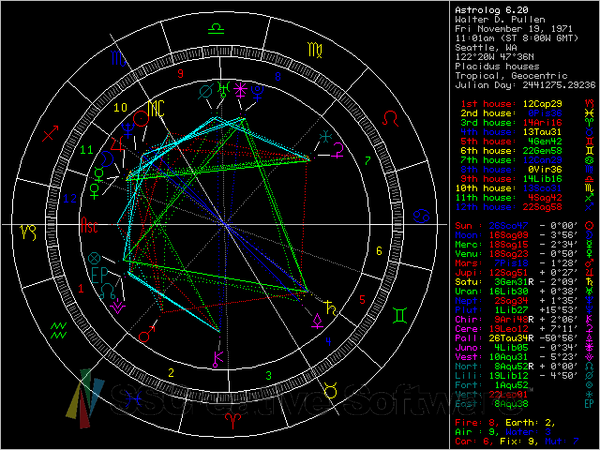Image resolution: width=600 pixels, height=450 pixels.
Task: Select the Pallas glyph inside the chart wheel
Action: [317, 321]
